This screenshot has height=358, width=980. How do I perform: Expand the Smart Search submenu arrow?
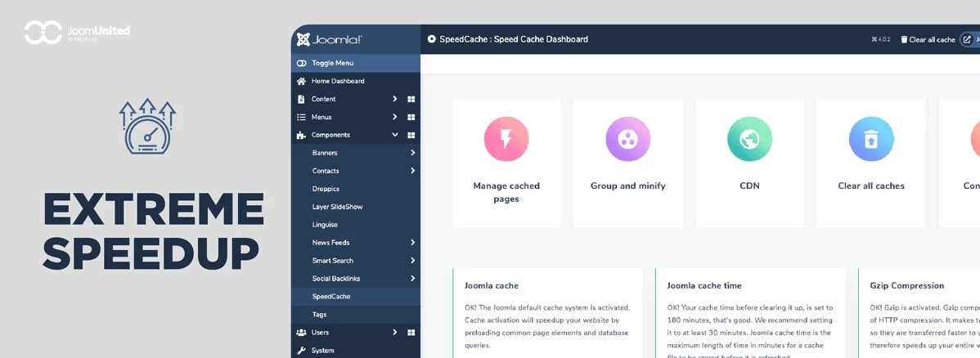pyautogui.click(x=413, y=261)
